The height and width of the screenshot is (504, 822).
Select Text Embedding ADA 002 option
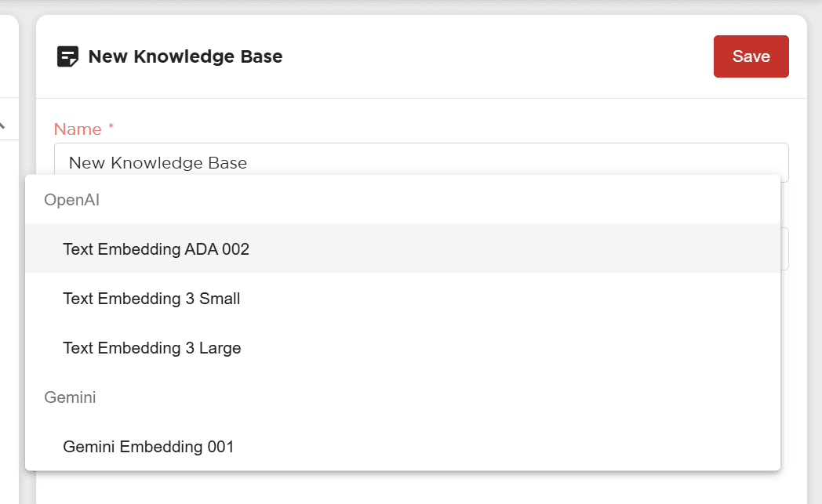coord(402,248)
